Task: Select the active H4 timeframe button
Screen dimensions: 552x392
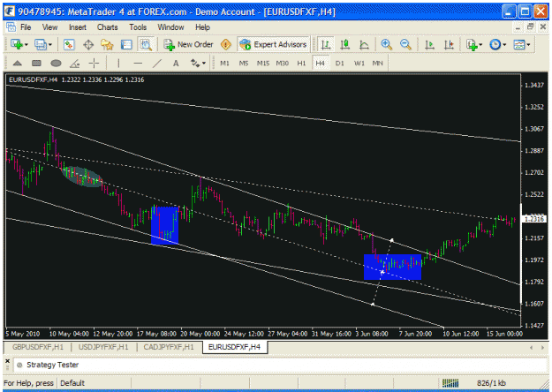Action: tap(321, 64)
